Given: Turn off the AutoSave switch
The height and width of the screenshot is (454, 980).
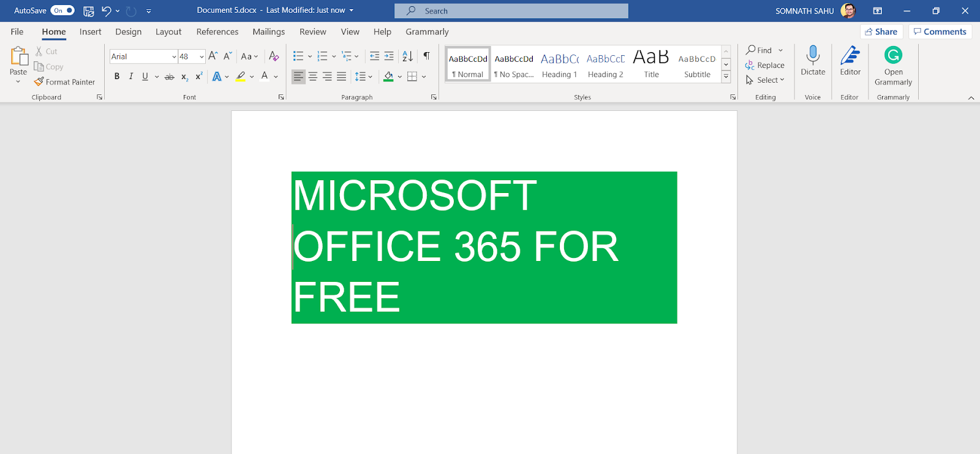Looking at the screenshot, I should (x=62, y=10).
